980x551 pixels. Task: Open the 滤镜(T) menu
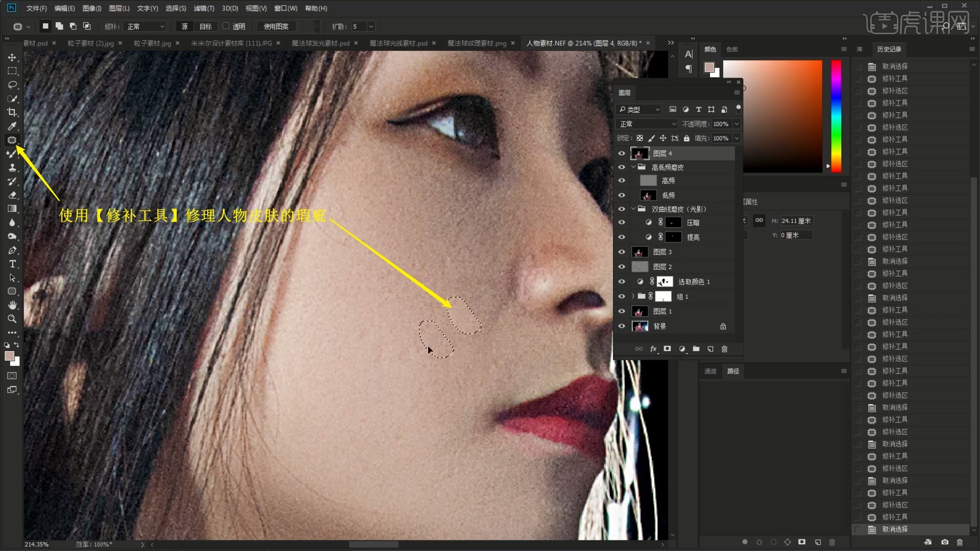point(204,8)
